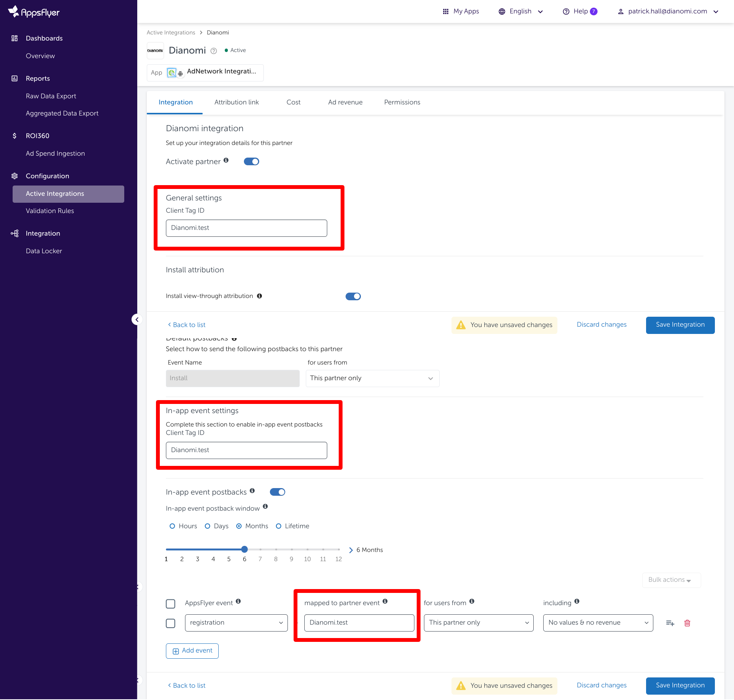This screenshot has height=700, width=734.
Task: Open the Bulk actions dropdown
Action: (671, 580)
